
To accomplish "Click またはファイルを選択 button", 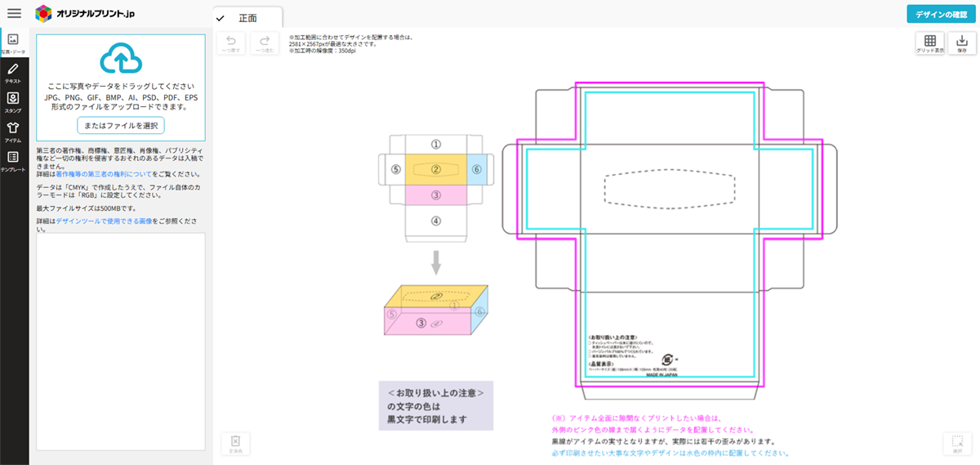I will point(121,125).
